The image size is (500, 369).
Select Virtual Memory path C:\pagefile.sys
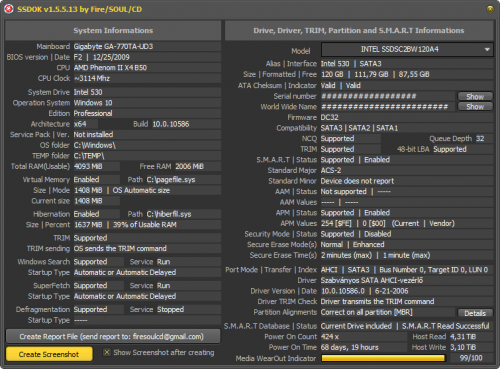pyautogui.click(x=171, y=180)
